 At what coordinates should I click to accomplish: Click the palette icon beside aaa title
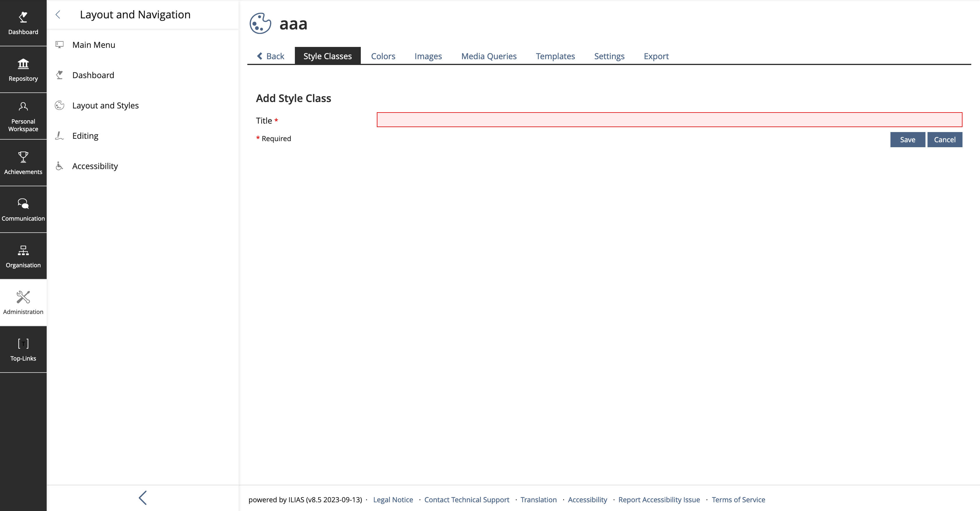(260, 24)
